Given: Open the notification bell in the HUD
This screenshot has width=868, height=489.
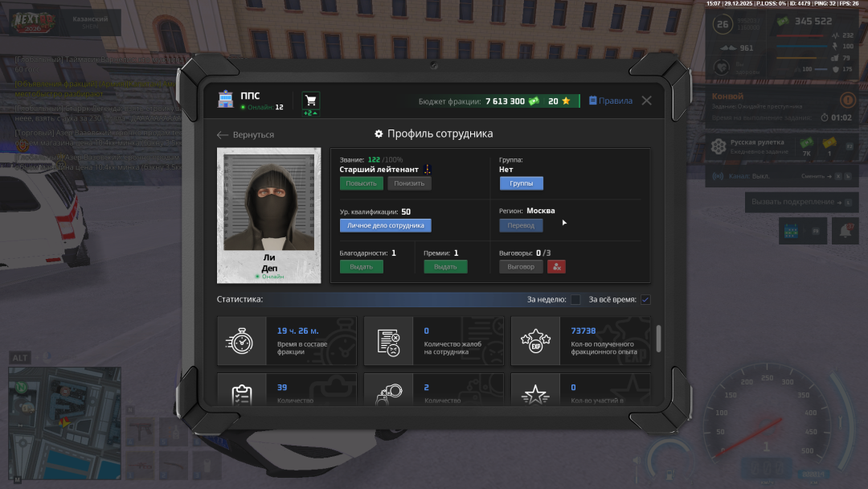Looking at the screenshot, I should click(845, 232).
